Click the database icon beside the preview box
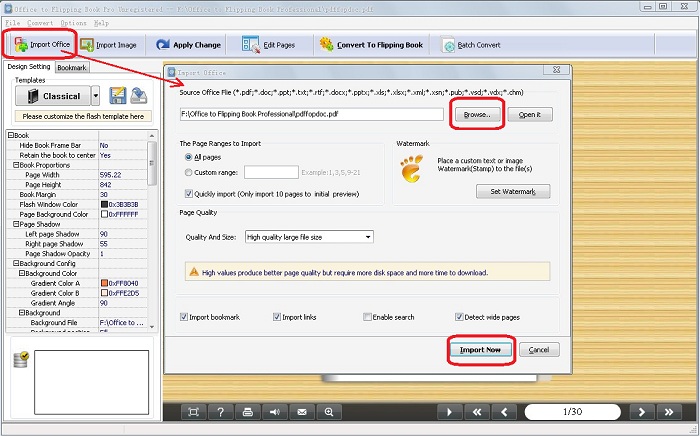Viewport: 700px width, 436px height. [21, 359]
